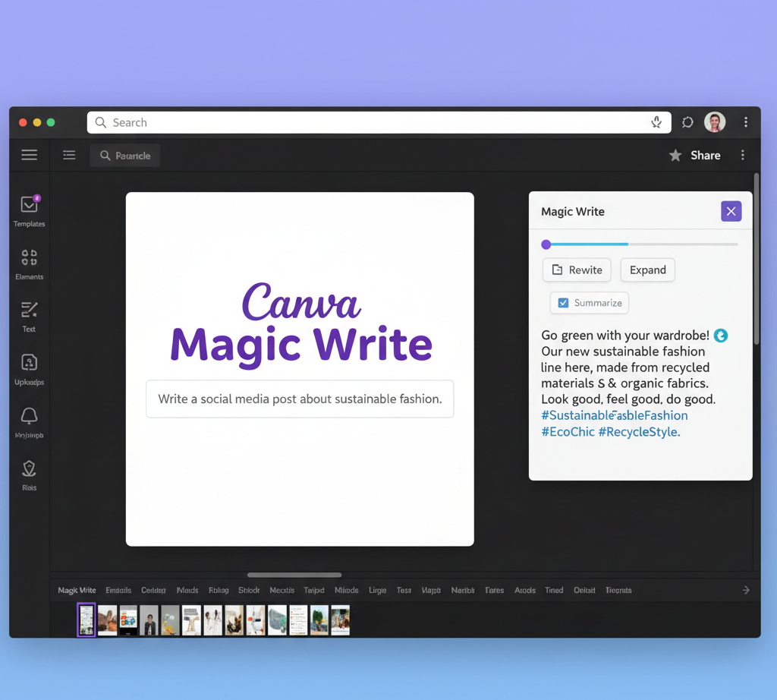Open the voice search microphone icon
Screen dimensions: 777x700
656,122
